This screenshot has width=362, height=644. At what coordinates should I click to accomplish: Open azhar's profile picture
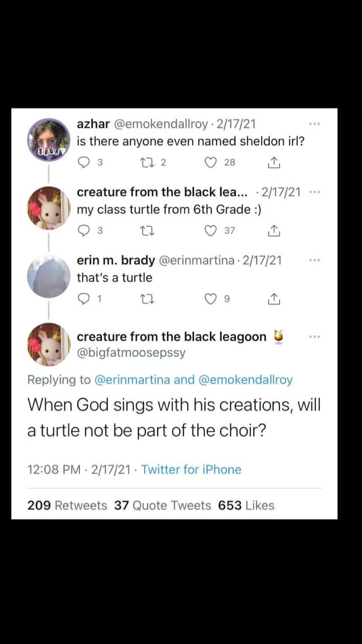click(x=49, y=140)
